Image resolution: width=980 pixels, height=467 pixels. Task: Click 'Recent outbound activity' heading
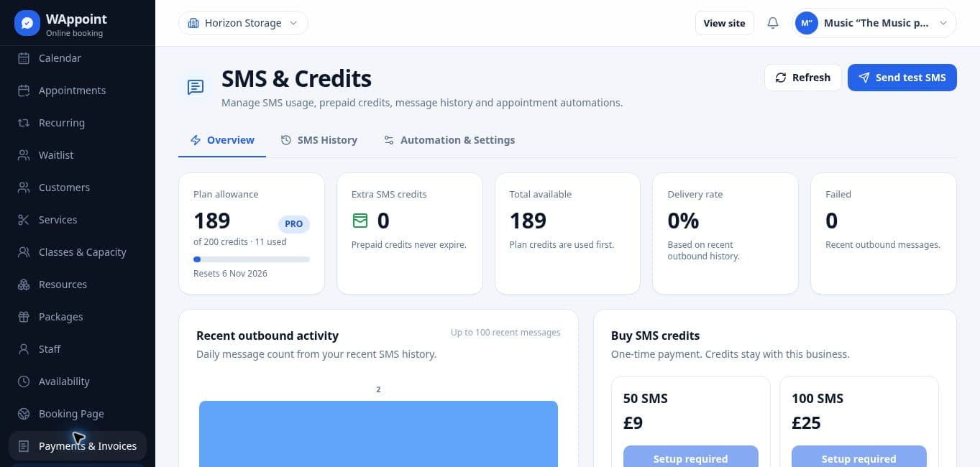pyautogui.click(x=267, y=336)
